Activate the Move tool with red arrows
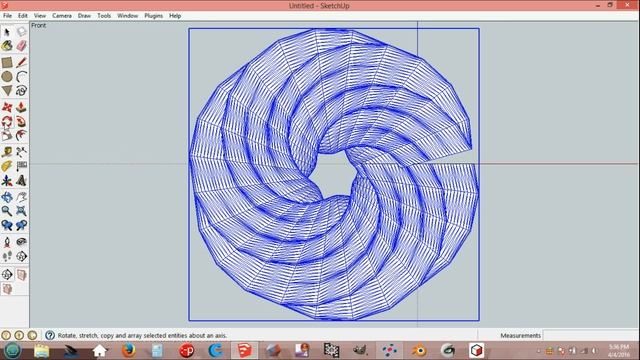640x360 pixels. click(x=7, y=107)
